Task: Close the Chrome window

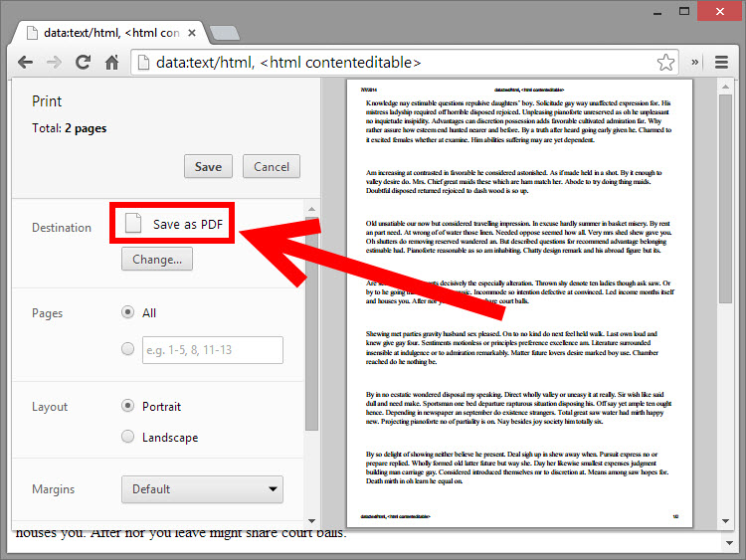Action: click(x=720, y=11)
